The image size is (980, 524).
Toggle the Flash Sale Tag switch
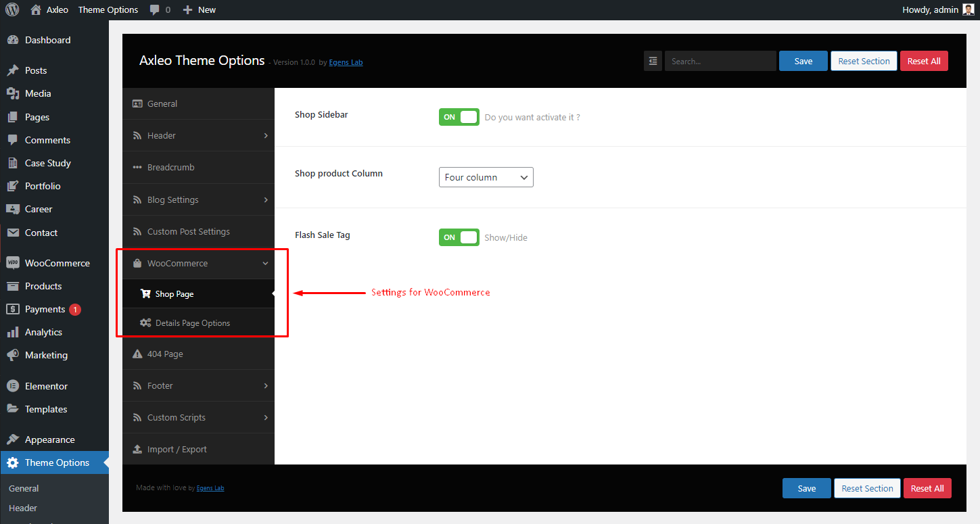459,237
